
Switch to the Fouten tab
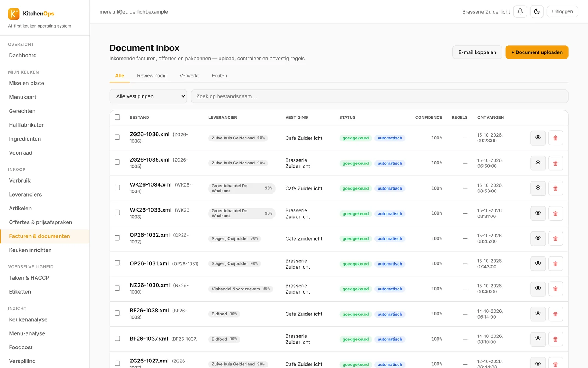(219, 75)
